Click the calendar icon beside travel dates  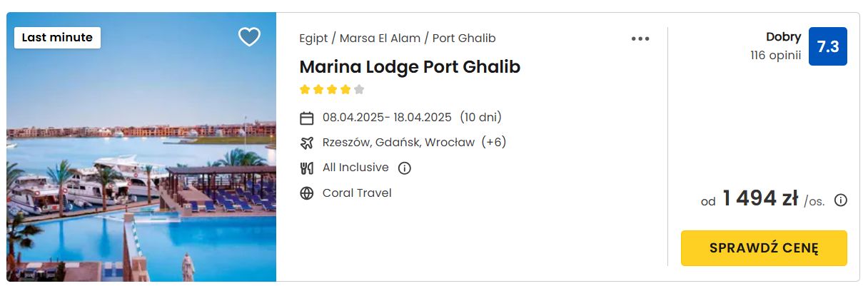(307, 118)
